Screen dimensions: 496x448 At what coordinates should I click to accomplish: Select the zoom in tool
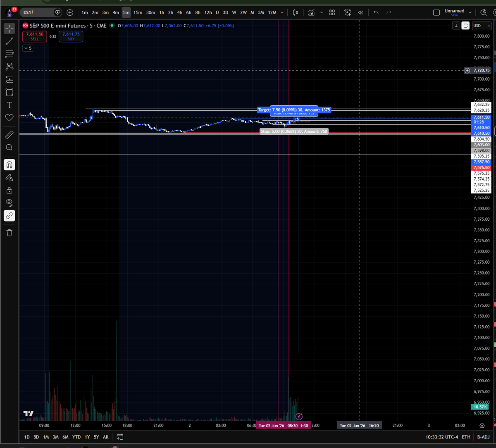[x=10, y=147]
